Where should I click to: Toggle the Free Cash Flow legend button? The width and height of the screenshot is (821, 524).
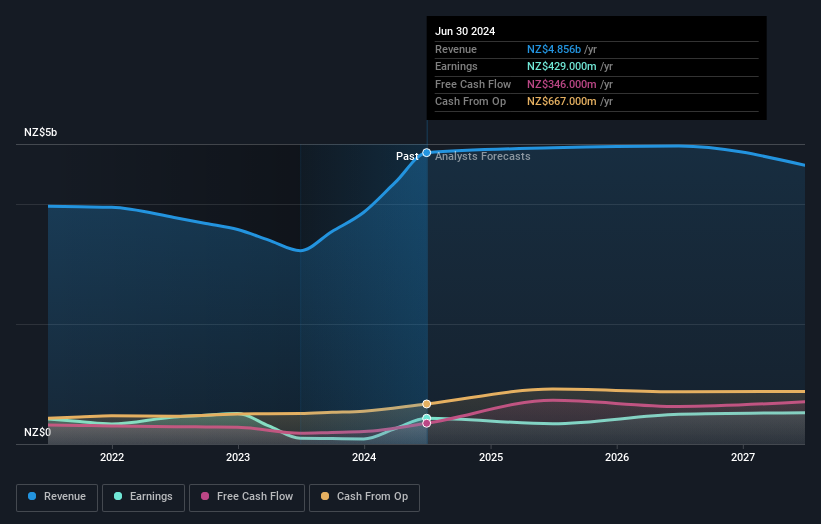(247, 497)
